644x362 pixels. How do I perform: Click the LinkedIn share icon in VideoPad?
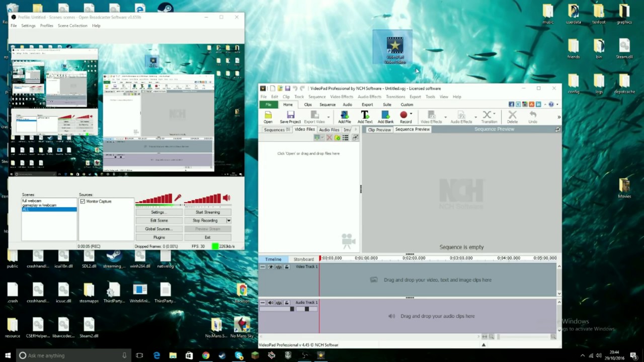(538, 105)
